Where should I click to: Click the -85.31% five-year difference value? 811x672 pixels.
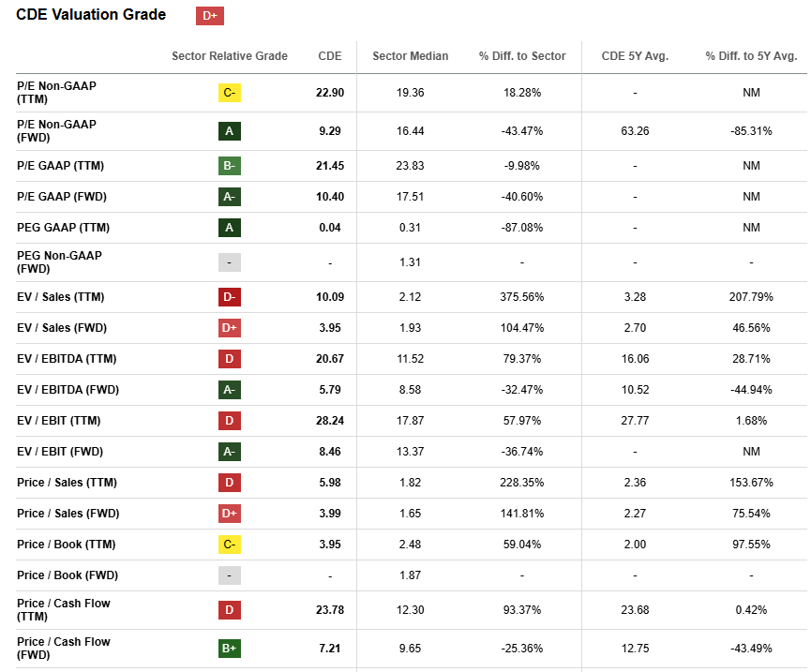752,131
